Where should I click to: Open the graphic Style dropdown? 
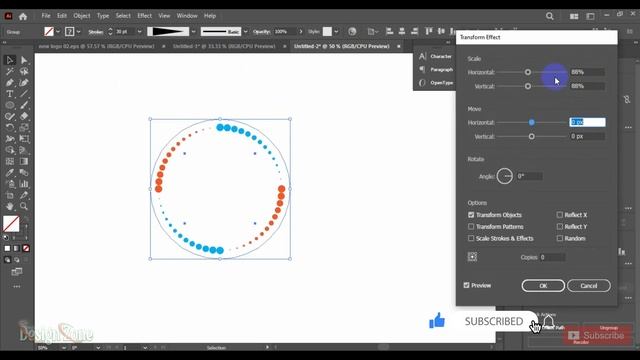click(336, 31)
